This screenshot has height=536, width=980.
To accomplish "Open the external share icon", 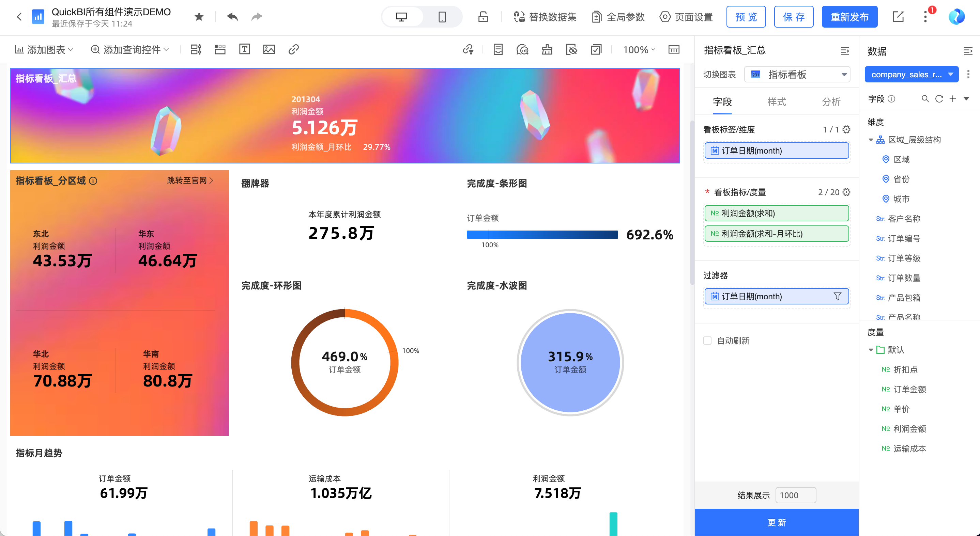I will tap(898, 17).
